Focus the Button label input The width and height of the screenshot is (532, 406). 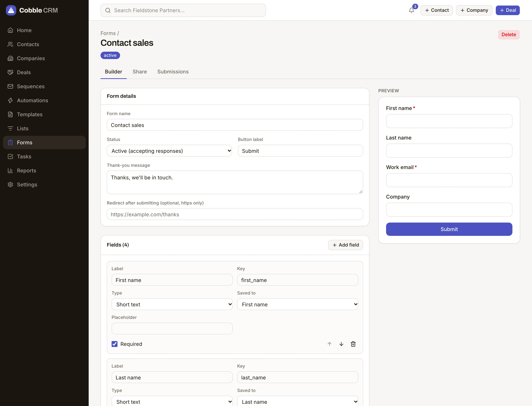pyautogui.click(x=300, y=151)
